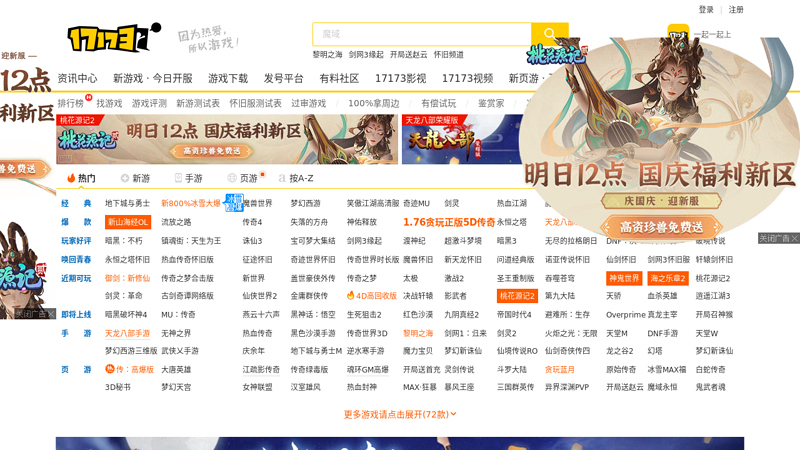Viewport: 800px width, 450px height.
Task: Click hot search term 开局送赵云 below search
Action: point(408,55)
